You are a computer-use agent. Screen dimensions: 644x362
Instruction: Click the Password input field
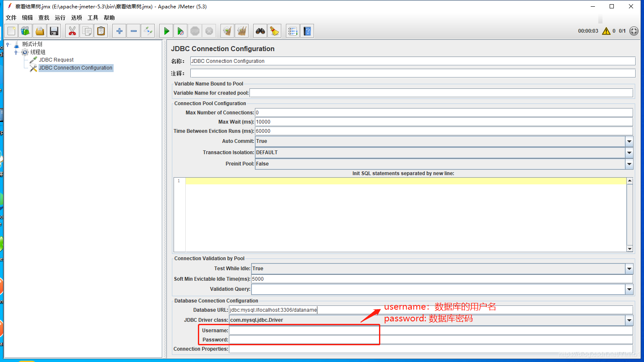point(431,340)
